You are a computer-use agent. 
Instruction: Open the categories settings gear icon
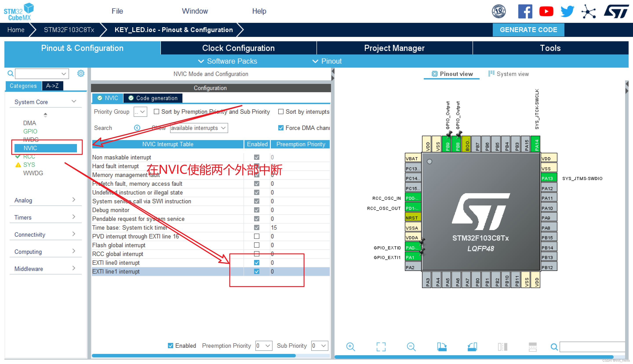coord(81,73)
